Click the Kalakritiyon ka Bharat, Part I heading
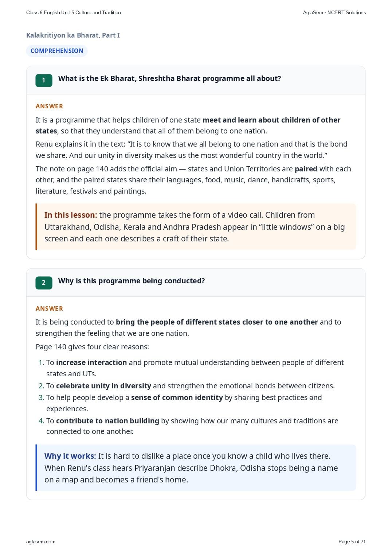 coord(73,35)
